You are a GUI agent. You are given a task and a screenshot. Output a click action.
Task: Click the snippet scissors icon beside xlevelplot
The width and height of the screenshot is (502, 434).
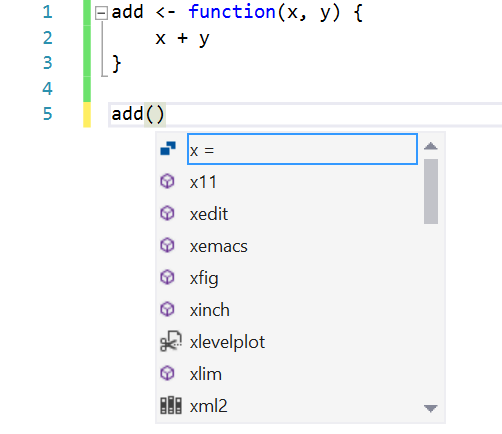(x=171, y=341)
